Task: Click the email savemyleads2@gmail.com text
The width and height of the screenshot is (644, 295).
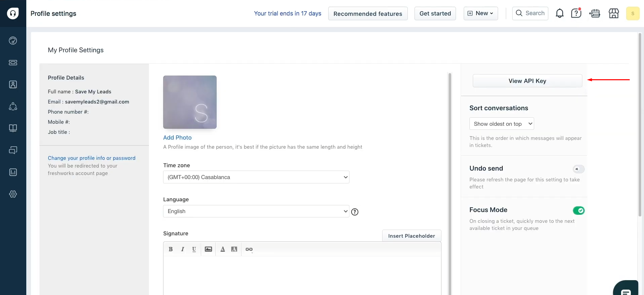Action: pyautogui.click(x=97, y=102)
